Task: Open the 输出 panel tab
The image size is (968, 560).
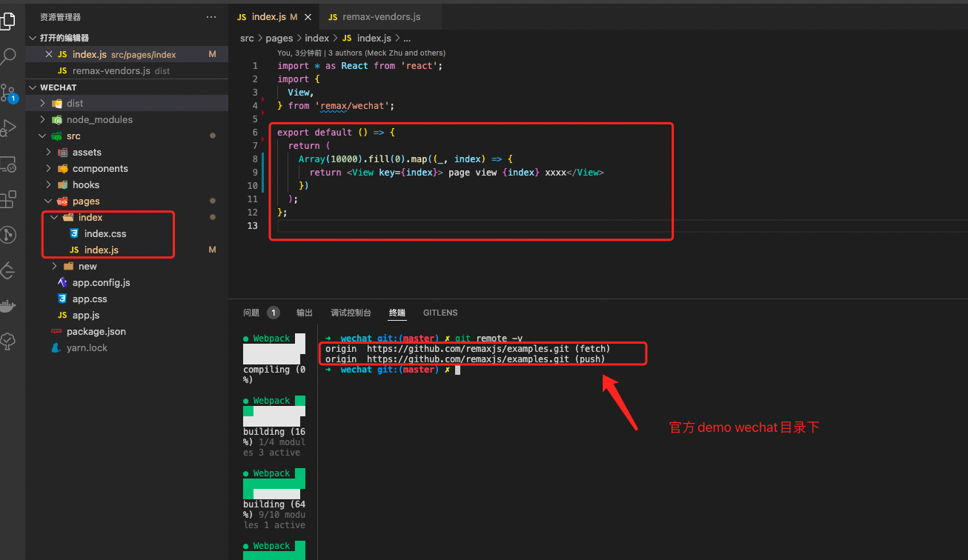Action: pos(305,313)
